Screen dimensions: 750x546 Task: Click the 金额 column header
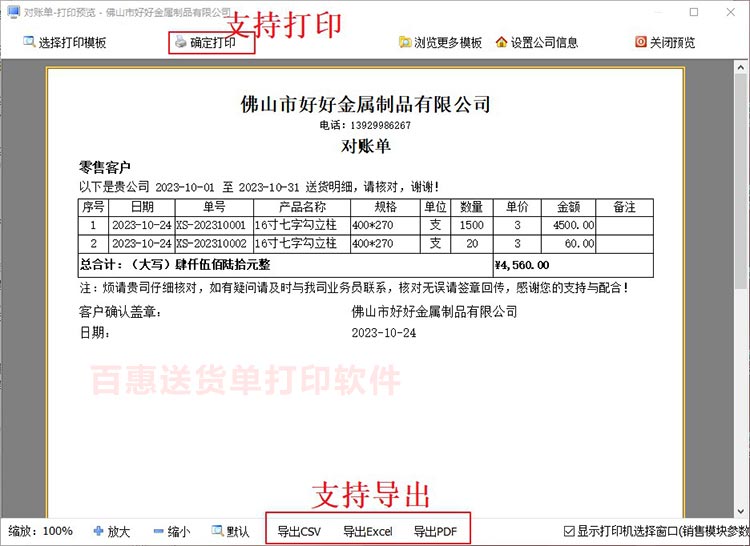click(x=568, y=207)
